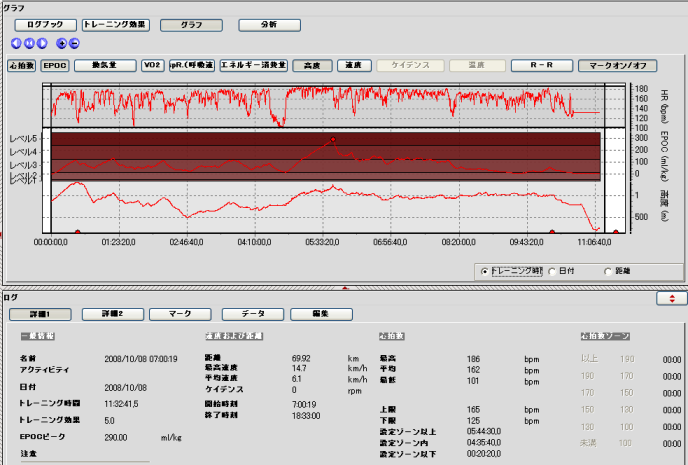Toggle the 速度 speed graph series

point(352,65)
